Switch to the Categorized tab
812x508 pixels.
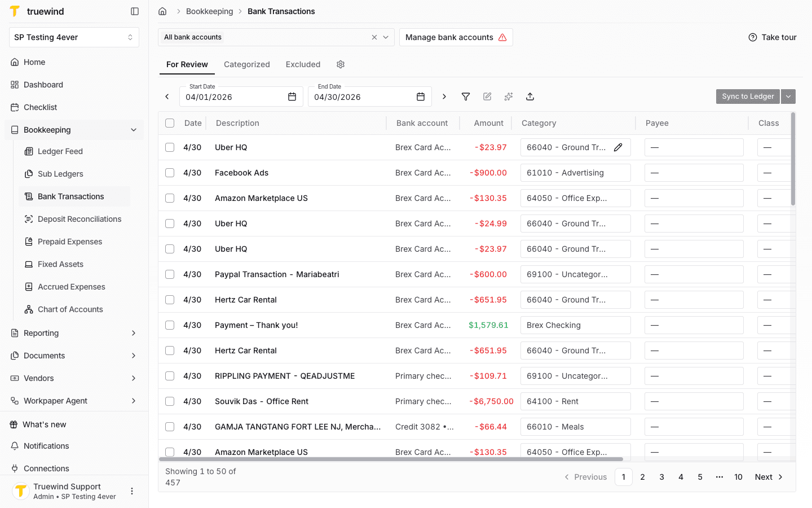tap(247, 64)
